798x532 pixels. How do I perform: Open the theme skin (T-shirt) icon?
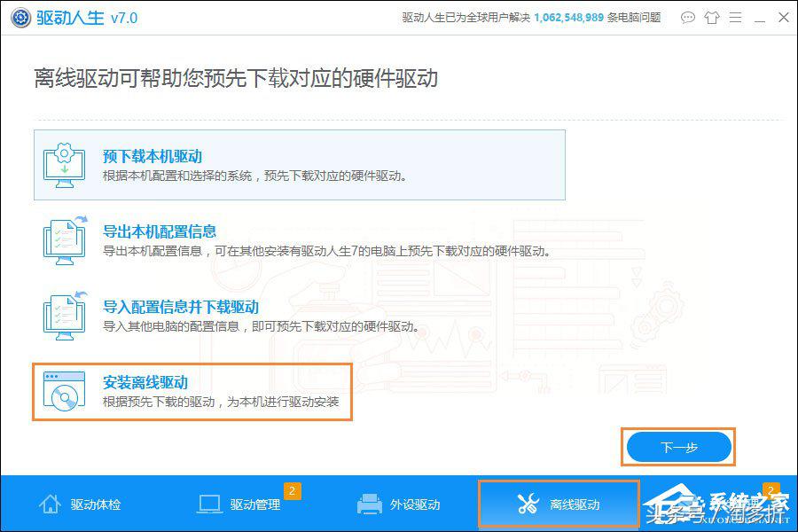point(712,18)
